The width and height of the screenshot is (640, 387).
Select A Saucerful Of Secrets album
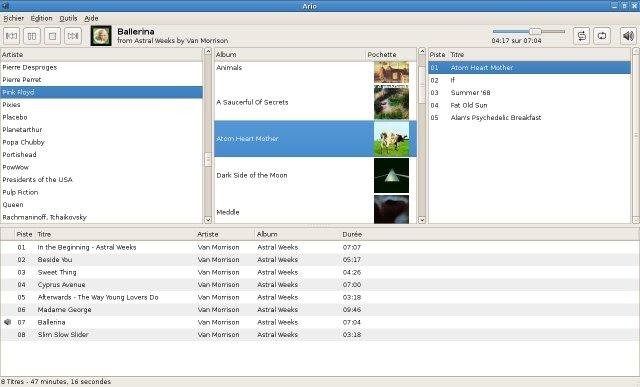pyautogui.click(x=316, y=102)
